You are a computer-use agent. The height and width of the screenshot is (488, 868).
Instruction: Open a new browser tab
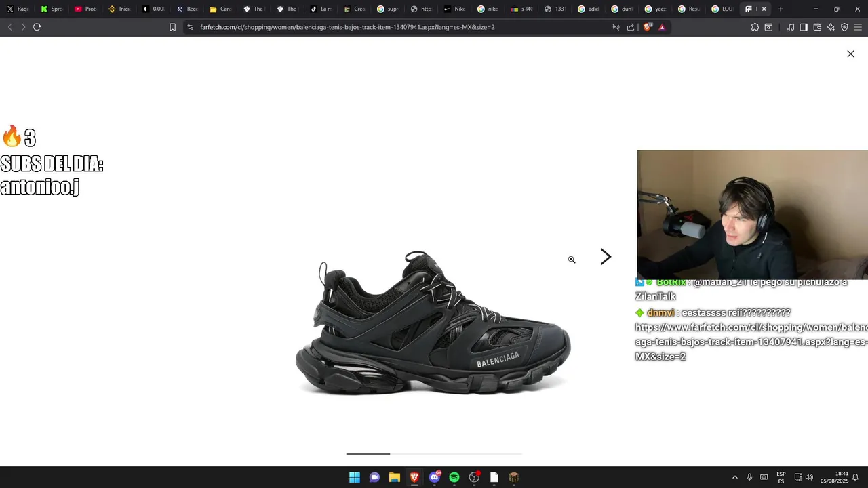point(781,9)
